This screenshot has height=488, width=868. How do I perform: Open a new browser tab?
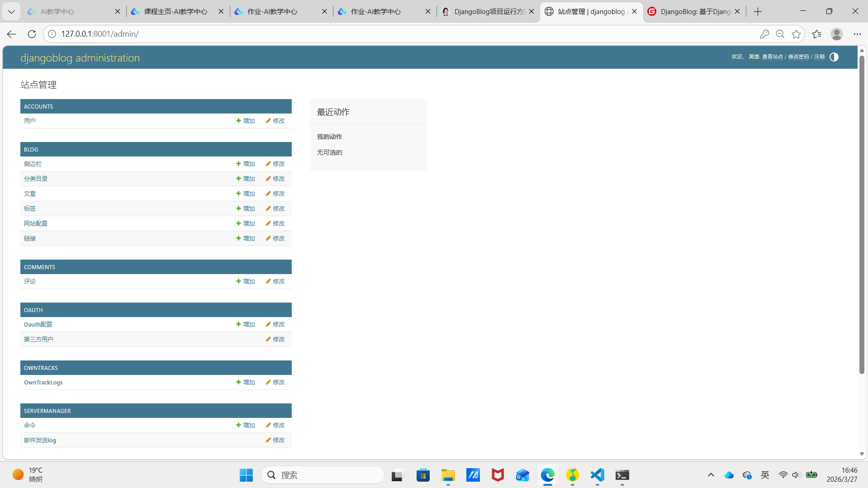[758, 11]
